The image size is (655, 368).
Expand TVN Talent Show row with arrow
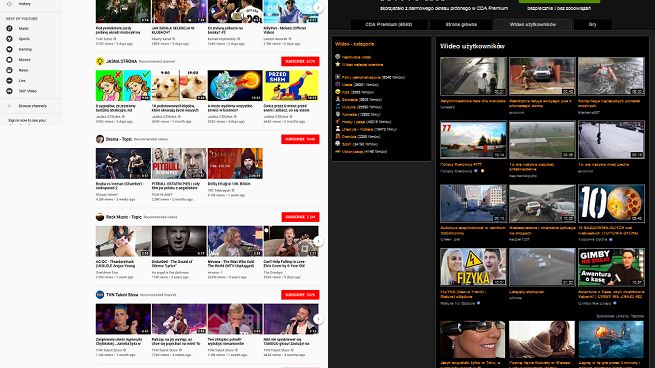point(318,319)
